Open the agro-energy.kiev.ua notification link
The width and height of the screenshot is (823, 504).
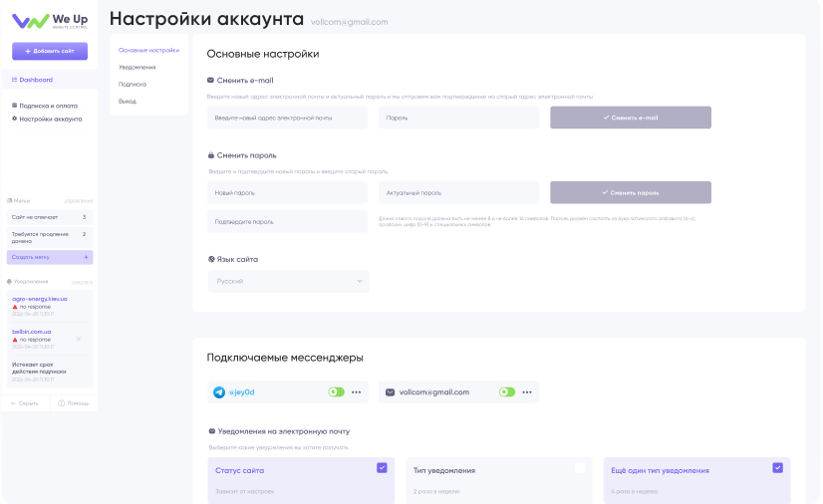coord(40,299)
